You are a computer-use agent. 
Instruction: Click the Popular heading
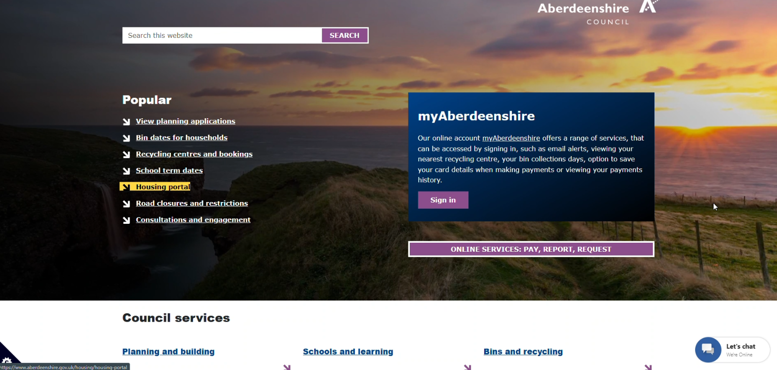147,100
